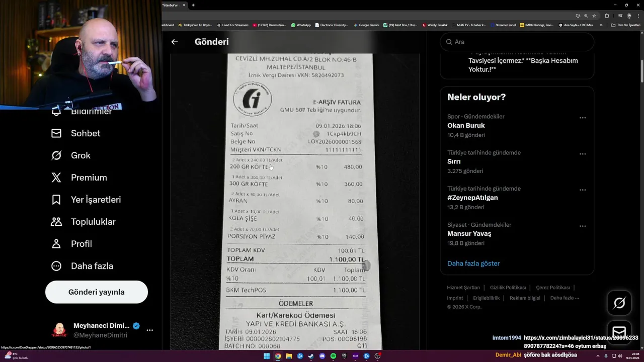Bookmark this page with the star icon
Viewport: 644px width, 362px height.
(x=594, y=16)
